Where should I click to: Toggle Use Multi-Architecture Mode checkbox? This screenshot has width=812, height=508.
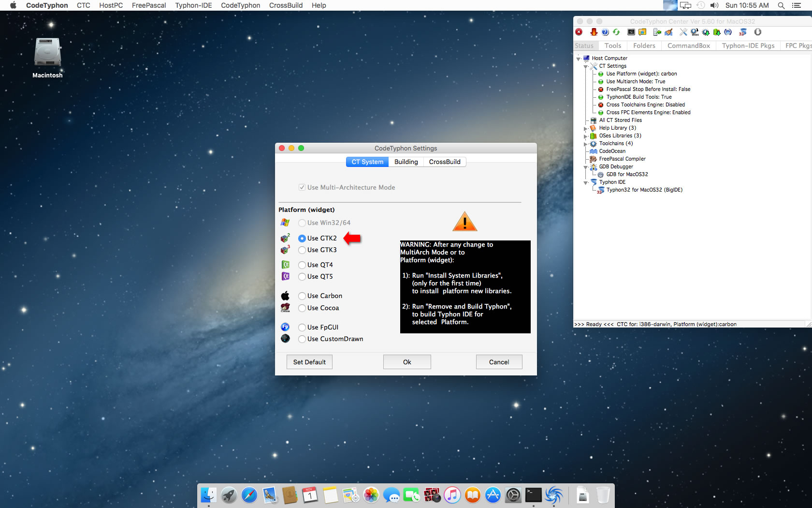[x=302, y=187]
